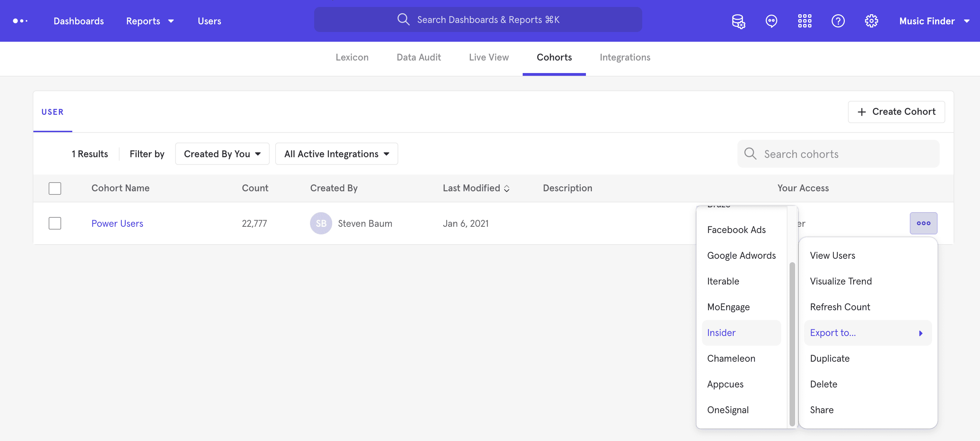The width and height of the screenshot is (980, 441).
Task: Expand the Music Finder project dropdown
Action: click(x=934, y=21)
